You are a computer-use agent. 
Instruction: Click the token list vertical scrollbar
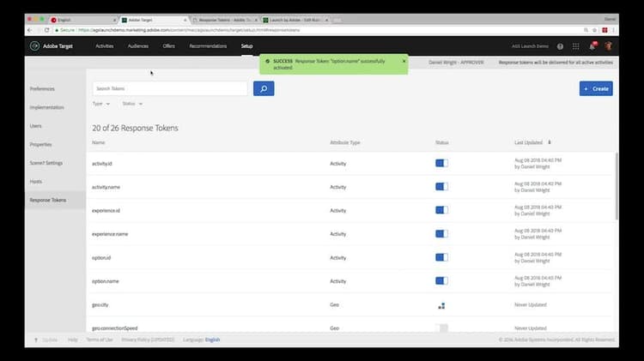(617, 186)
